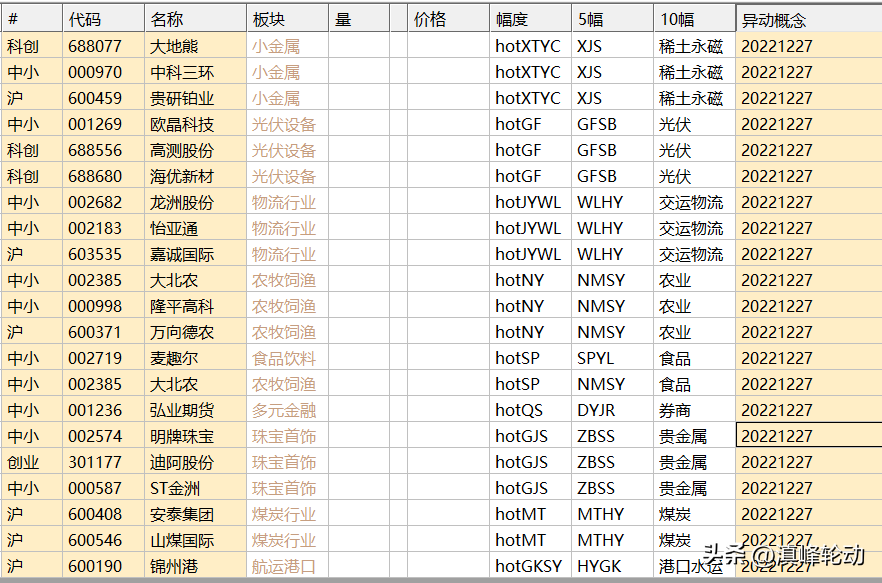Select stock code 600408

[x=104, y=514]
